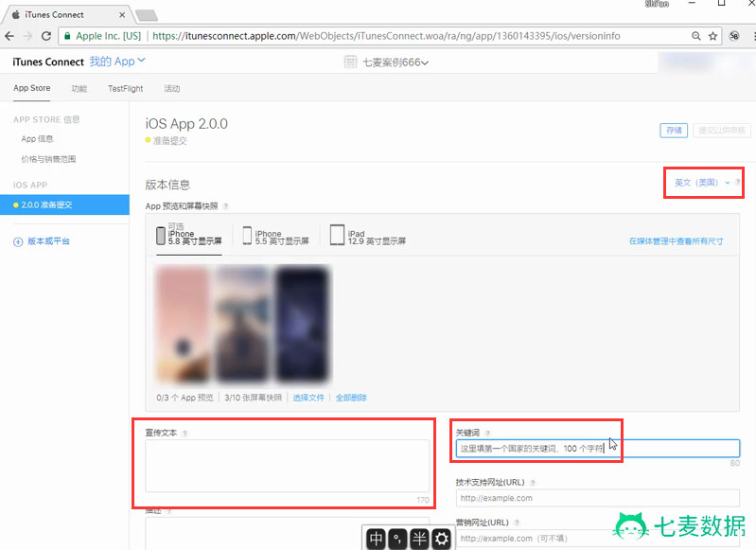Toggle the 中 Chinese/English IME mode button
Screen dimensions: 756x550
(376, 539)
